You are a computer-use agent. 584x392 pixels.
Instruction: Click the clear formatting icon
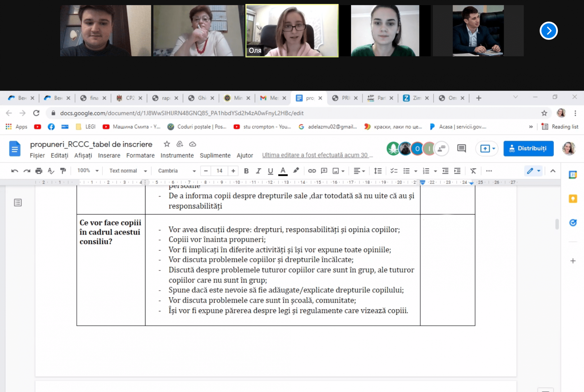[473, 171]
